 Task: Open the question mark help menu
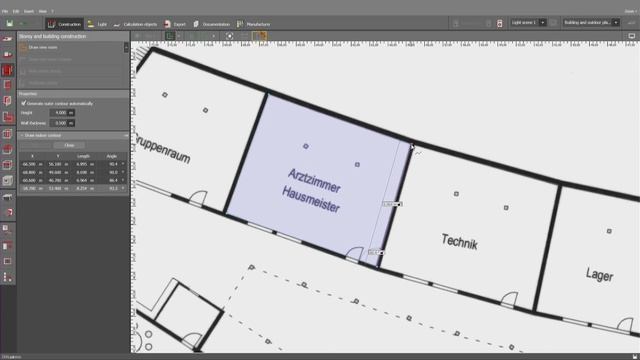pos(53,11)
